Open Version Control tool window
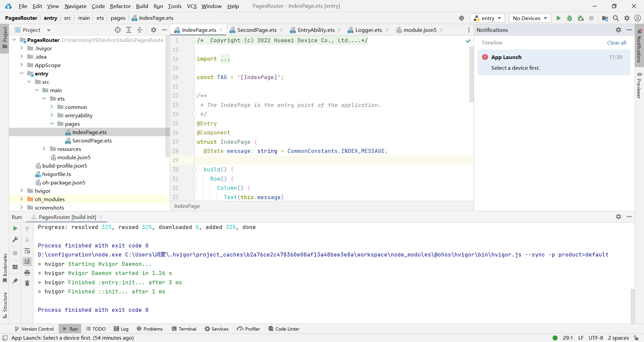 34,329
